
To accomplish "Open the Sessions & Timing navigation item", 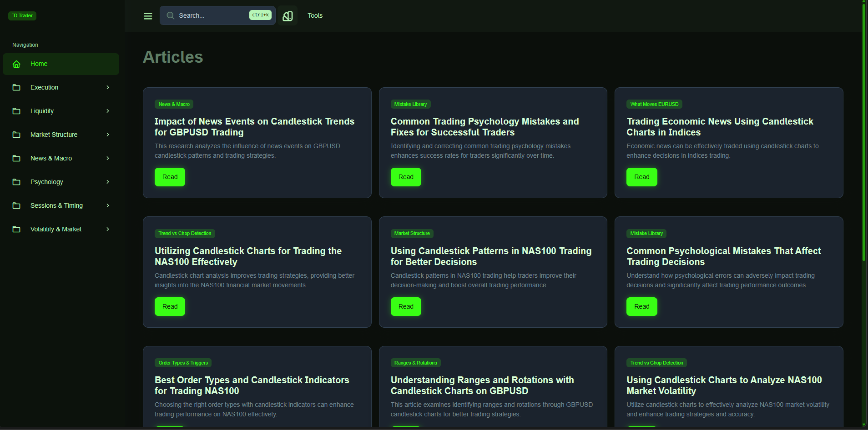I will (x=61, y=205).
